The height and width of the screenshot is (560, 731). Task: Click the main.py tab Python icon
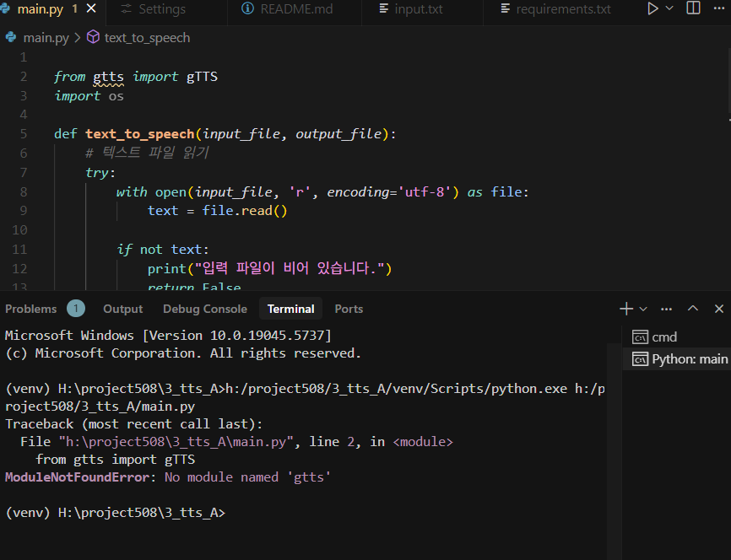coord(5,8)
